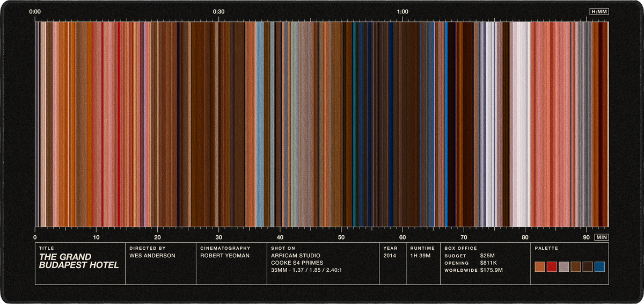
Task: Click the "BUDGET" row label
Action: (454, 256)
